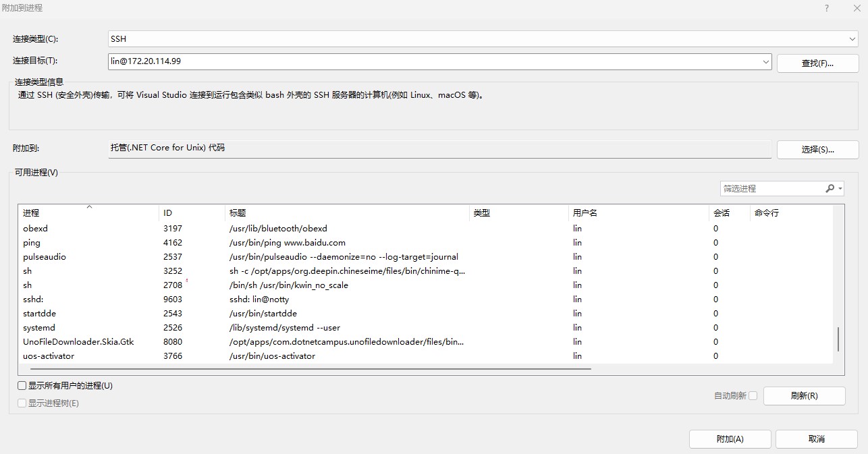Click the 取消 button
The height and width of the screenshot is (454, 868).
pos(815,438)
